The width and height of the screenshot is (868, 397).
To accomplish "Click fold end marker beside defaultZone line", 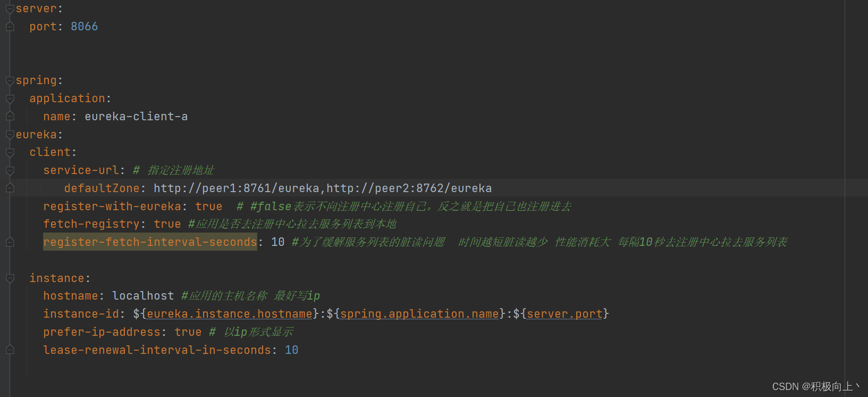I will pos(10,188).
